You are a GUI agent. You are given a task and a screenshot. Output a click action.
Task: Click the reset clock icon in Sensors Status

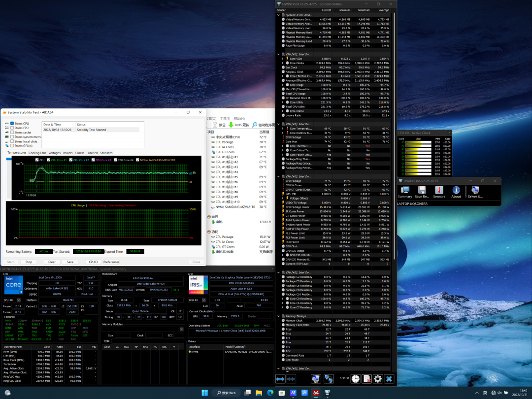point(355,379)
